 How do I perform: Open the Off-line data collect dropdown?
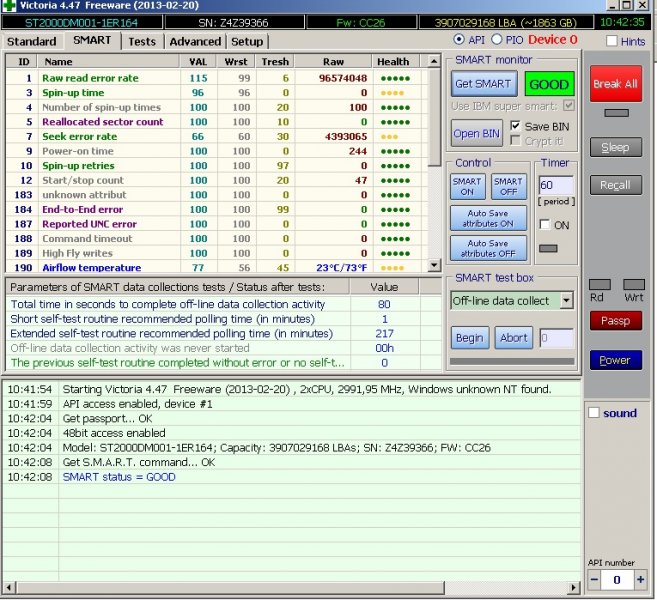[x=566, y=300]
